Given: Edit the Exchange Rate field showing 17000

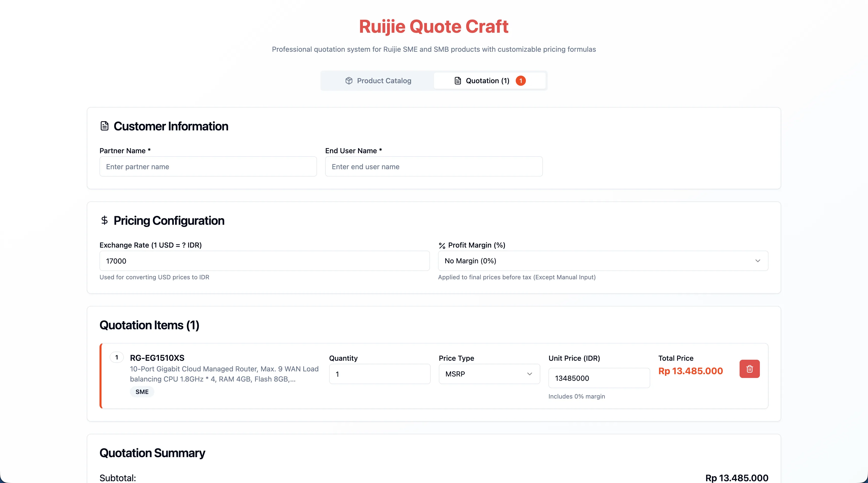Looking at the screenshot, I should (x=264, y=261).
